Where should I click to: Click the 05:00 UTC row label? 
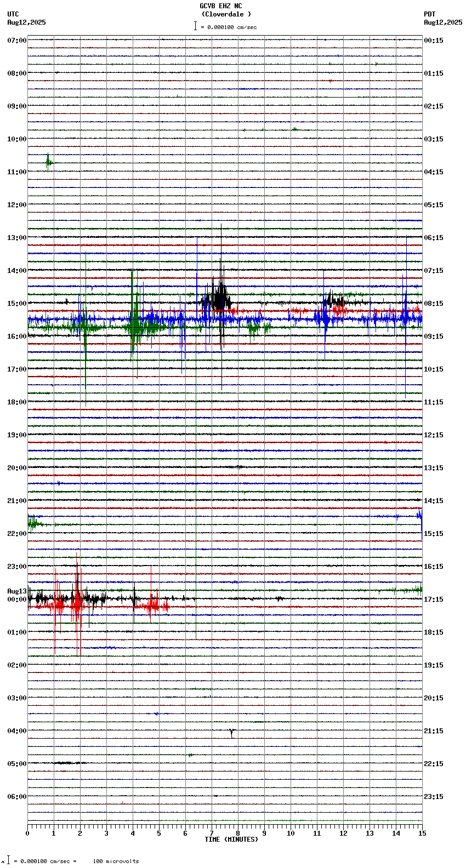[16, 764]
